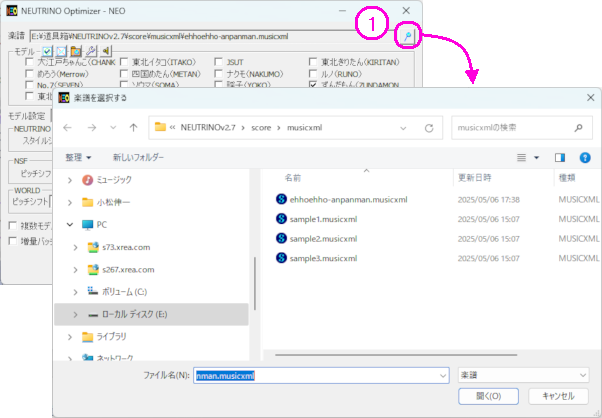
Task: Click the speaker icon in model toolbar
Action: coord(106,51)
